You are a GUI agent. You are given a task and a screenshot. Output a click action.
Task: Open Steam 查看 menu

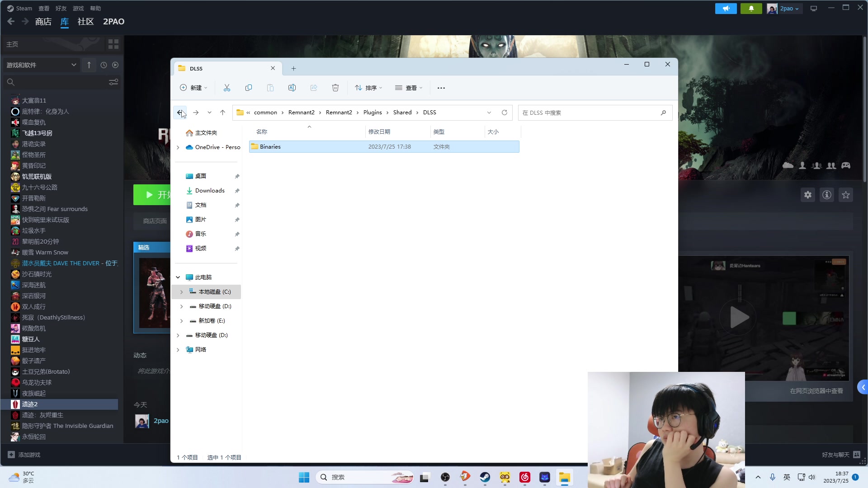click(44, 9)
